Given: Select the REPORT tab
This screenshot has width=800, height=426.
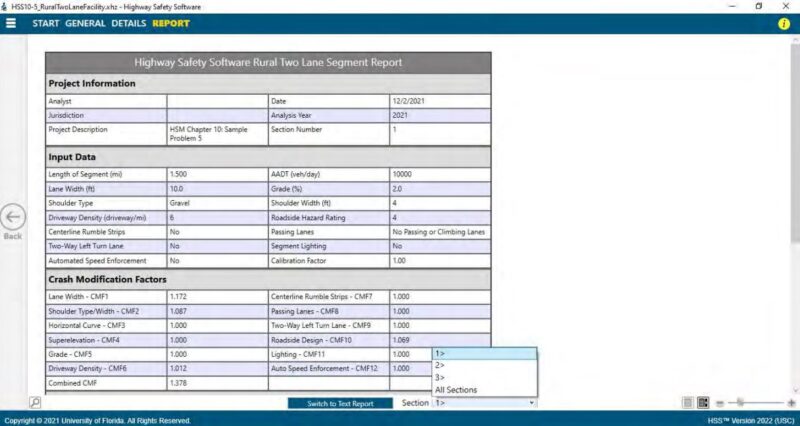Looking at the screenshot, I should pos(171,23).
